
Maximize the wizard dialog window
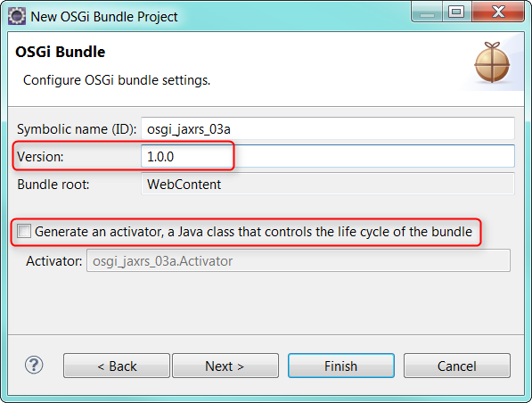(456, 12)
